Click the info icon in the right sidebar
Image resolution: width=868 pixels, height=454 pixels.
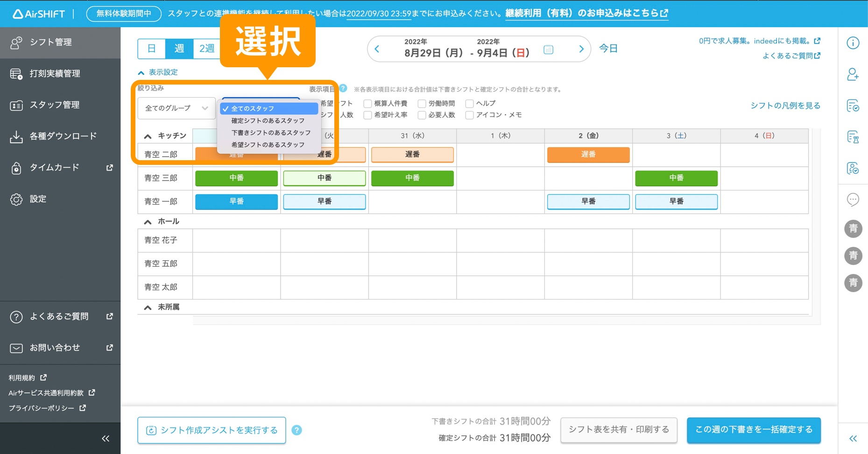[853, 43]
